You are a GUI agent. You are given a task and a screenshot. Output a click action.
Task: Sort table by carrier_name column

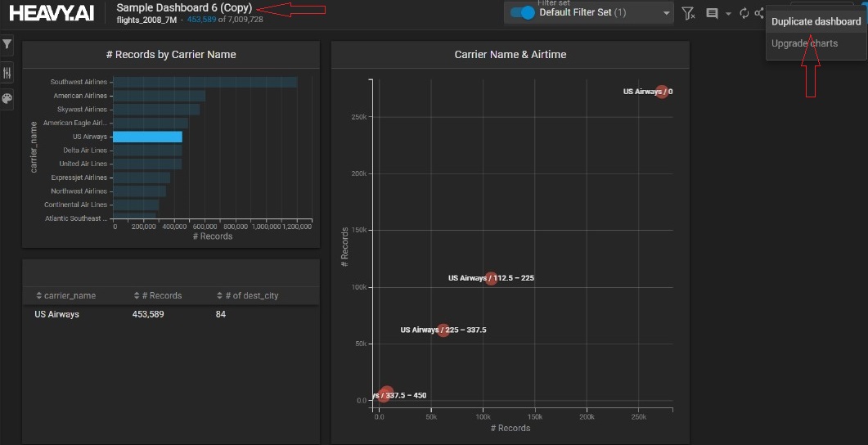(65, 295)
